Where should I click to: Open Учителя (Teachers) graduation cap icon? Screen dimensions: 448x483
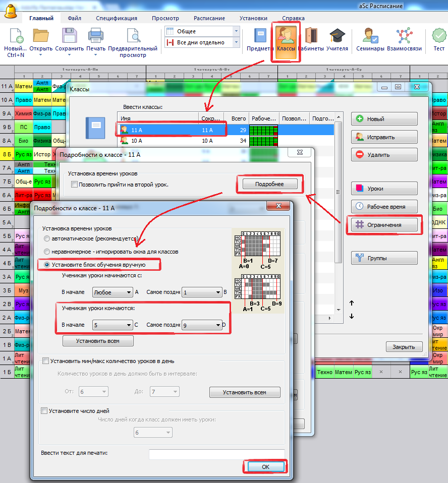[x=337, y=36]
